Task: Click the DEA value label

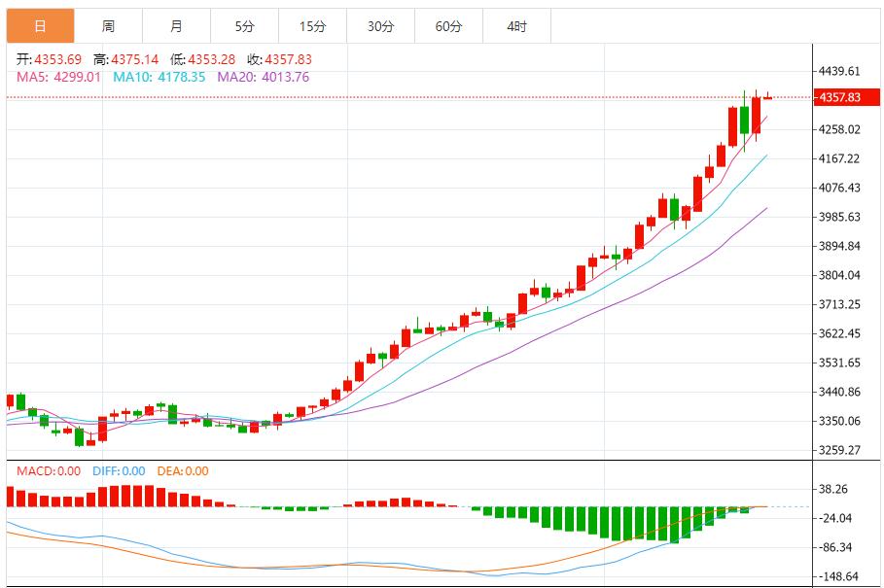Action: pyautogui.click(x=184, y=471)
